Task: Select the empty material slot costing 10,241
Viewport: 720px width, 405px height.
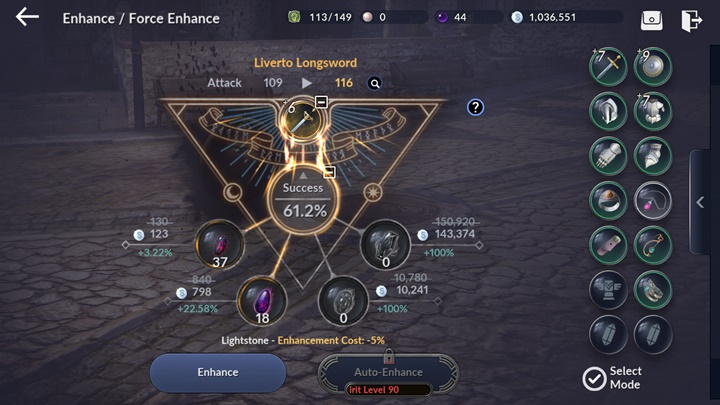Action: click(x=343, y=301)
